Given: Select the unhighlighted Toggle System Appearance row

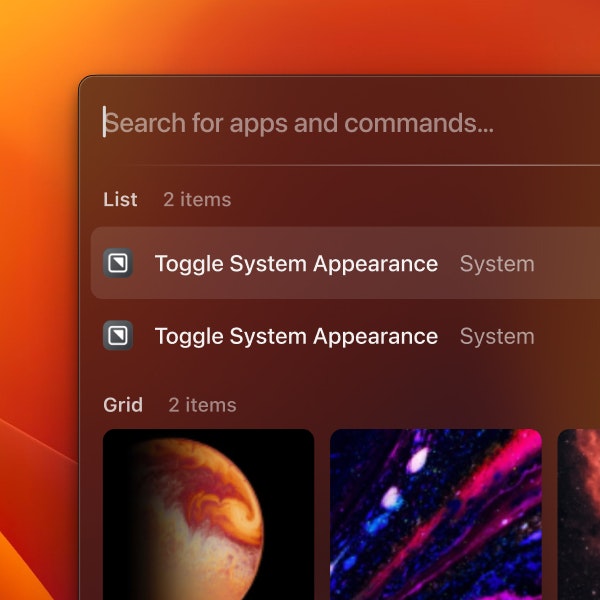Looking at the screenshot, I should [x=345, y=336].
